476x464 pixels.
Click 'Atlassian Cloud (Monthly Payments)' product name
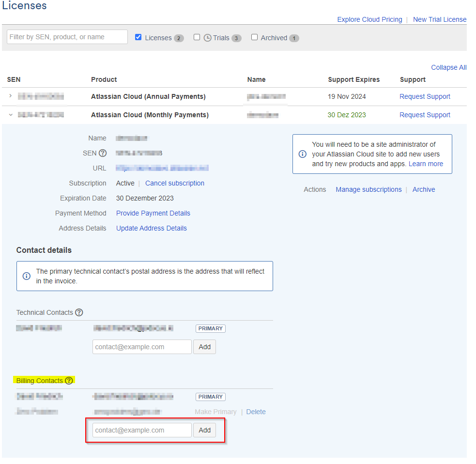click(150, 115)
